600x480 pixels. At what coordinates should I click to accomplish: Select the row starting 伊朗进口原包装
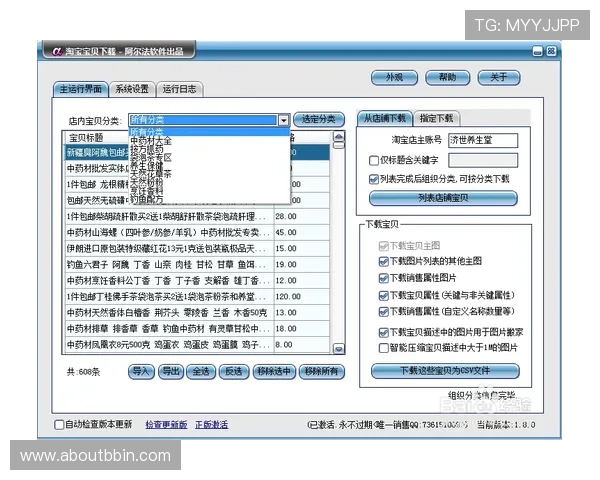click(x=197, y=249)
